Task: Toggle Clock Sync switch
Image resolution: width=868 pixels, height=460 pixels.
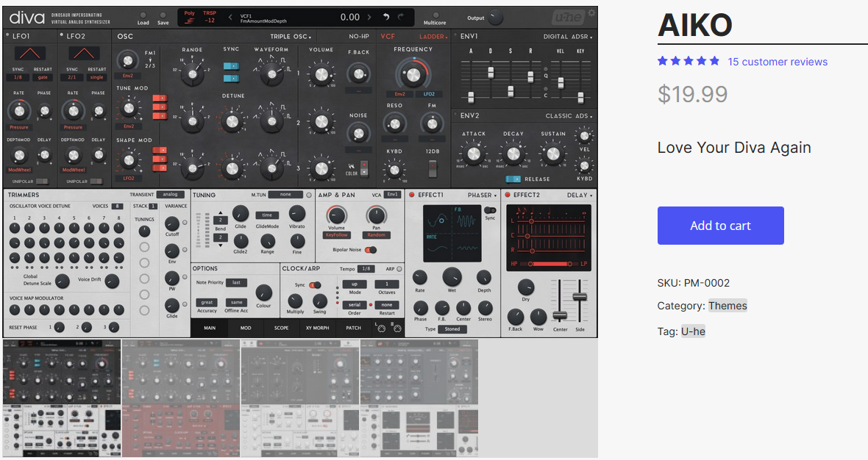Action: coord(315,285)
